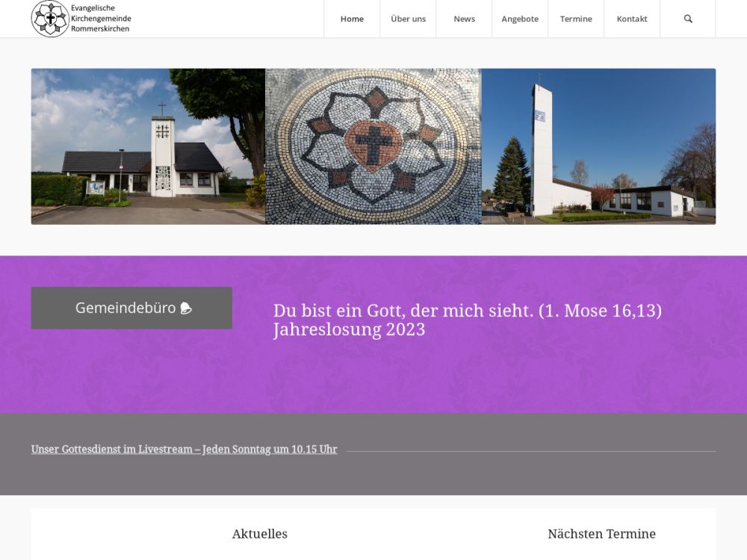Expand the Angebote menu

click(520, 19)
